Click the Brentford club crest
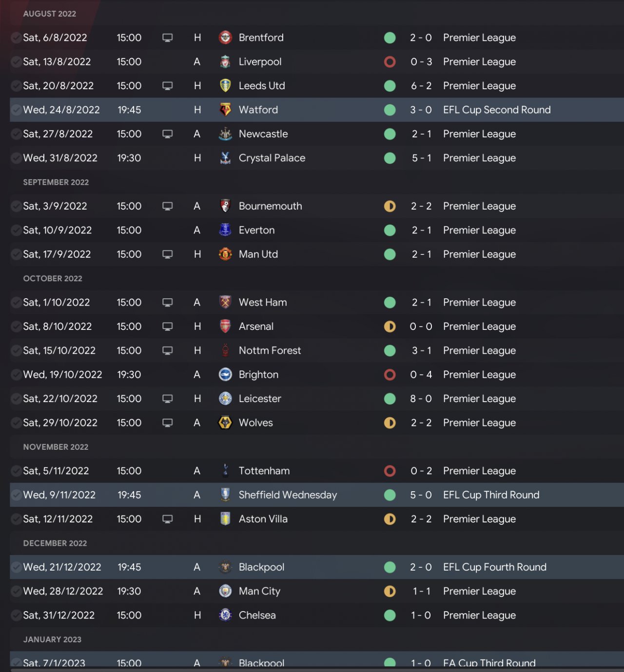Viewport: 624px width, 672px height. click(225, 38)
